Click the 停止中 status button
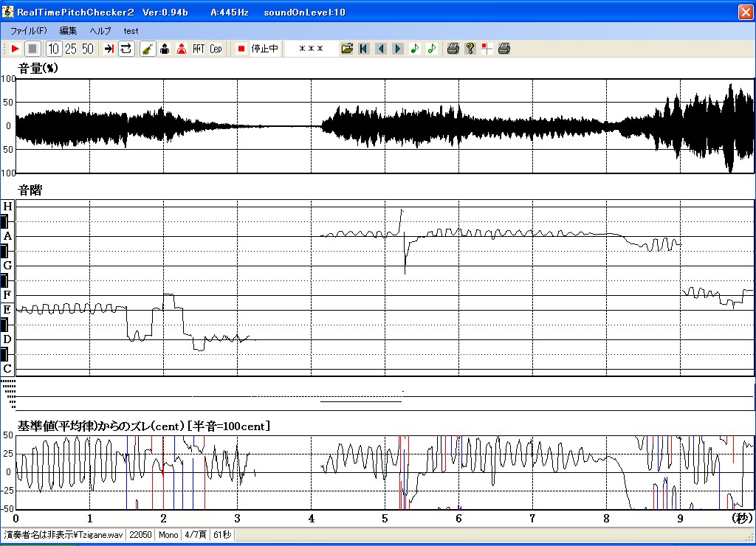 (x=265, y=49)
